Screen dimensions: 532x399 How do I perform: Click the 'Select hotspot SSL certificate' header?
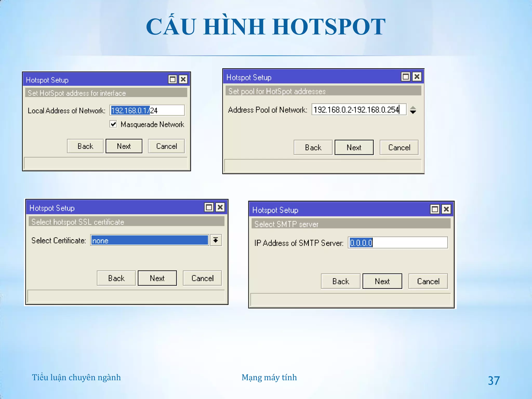point(127,222)
